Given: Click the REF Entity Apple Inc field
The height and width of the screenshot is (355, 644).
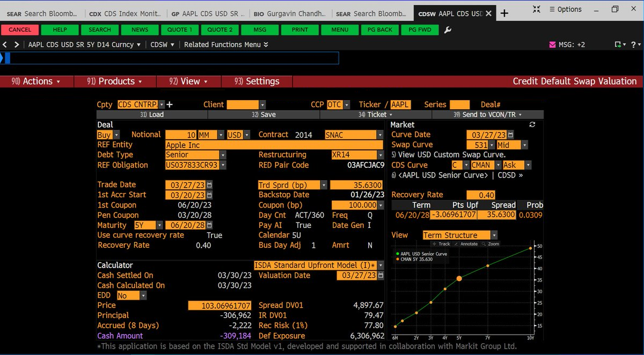Looking at the screenshot, I should click(274, 145).
